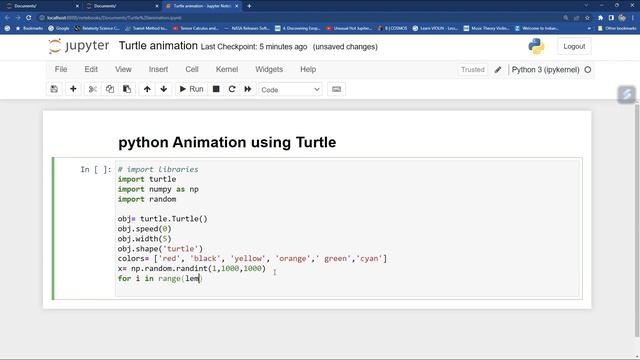
Task: Click the edit mode pencil icon
Action: pyautogui.click(x=498, y=70)
